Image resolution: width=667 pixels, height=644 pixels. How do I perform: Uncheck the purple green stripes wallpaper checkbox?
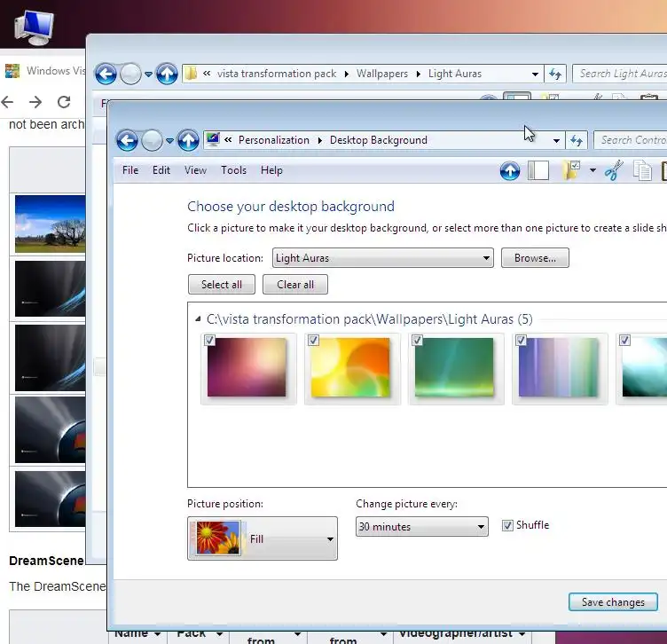(522, 341)
